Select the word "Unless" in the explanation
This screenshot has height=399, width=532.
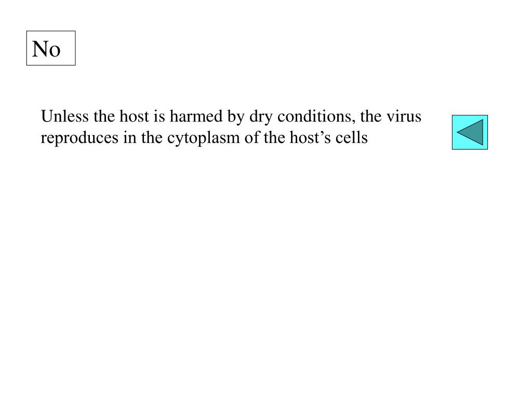point(65,116)
